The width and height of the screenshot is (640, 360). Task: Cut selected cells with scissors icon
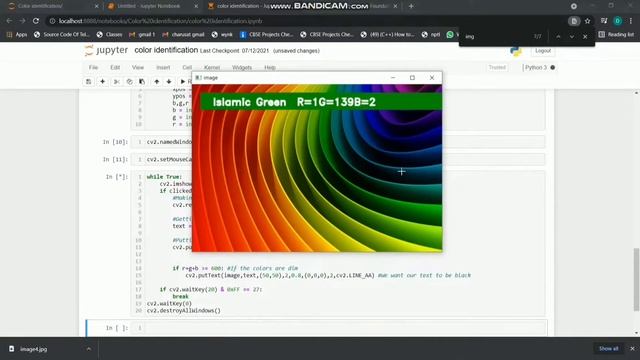116,82
